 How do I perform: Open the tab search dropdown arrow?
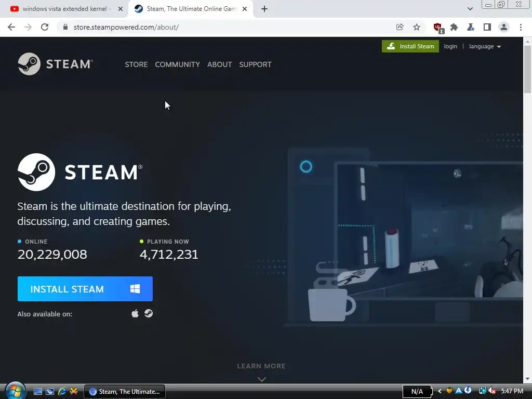tap(470, 9)
